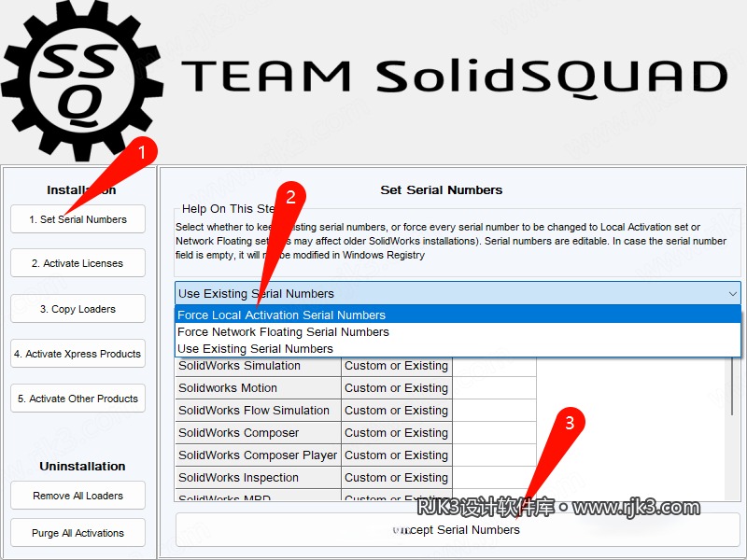The height and width of the screenshot is (560, 747).
Task: Click Custom or Existing cell for Solidworks Motion
Action: tap(396, 387)
